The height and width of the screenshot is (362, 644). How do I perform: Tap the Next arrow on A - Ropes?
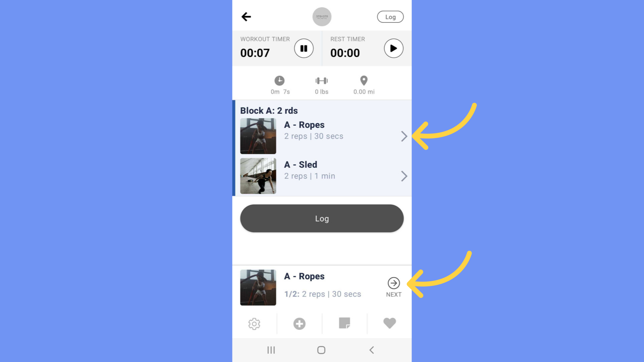pyautogui.click(x=393, y=283)
